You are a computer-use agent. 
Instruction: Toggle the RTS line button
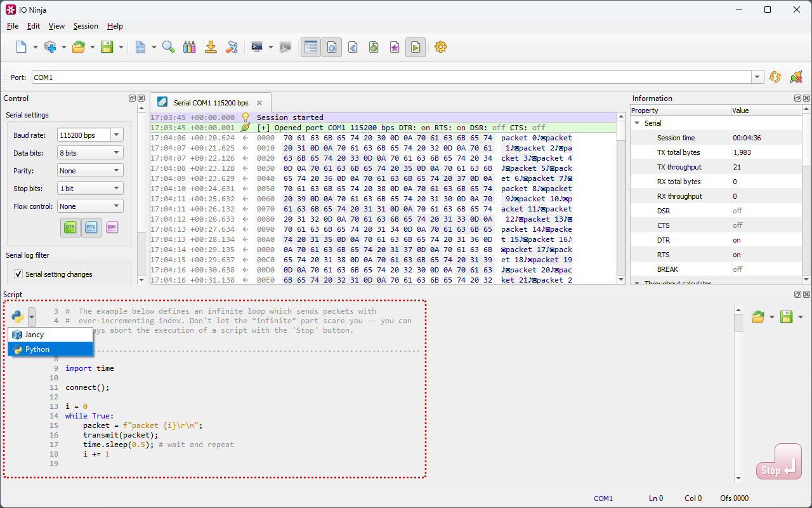point(91,227)
